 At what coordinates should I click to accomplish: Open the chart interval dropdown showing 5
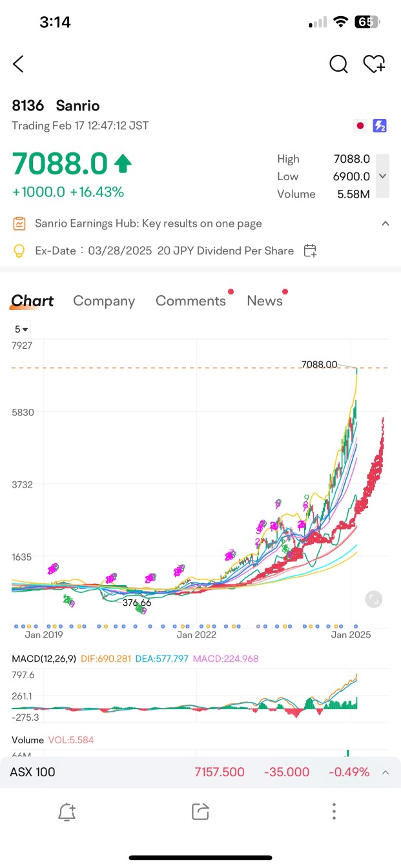coord(21,329)
